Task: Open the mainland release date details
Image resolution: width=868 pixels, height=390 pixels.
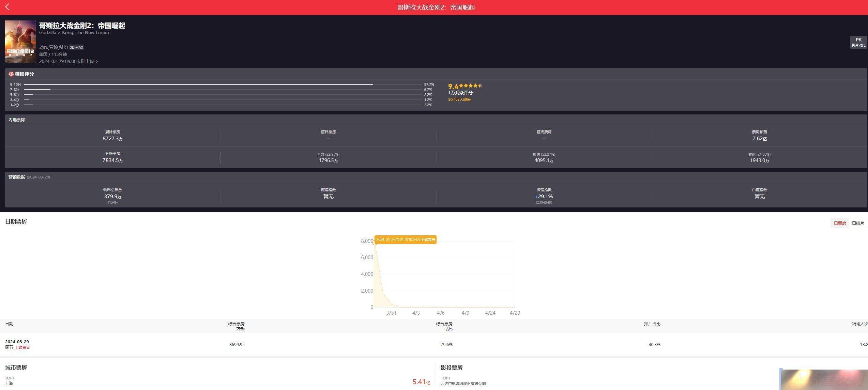Action: 68,61
